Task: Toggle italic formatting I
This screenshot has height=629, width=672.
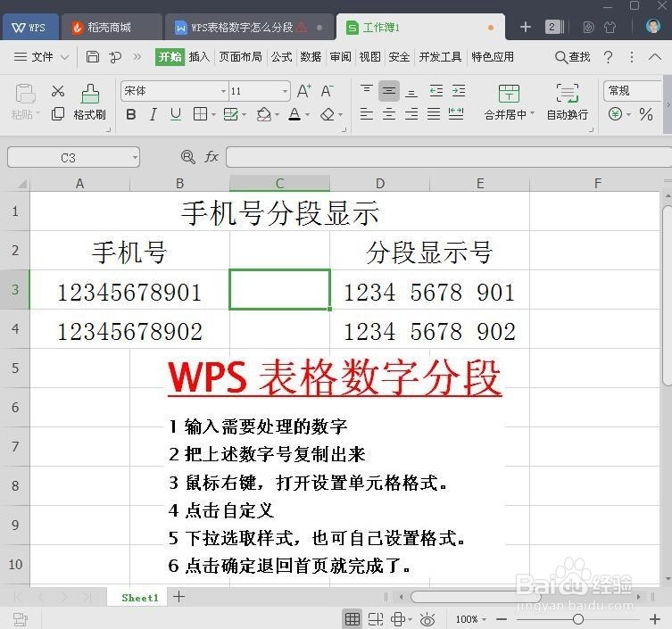Action: (153, 114)
